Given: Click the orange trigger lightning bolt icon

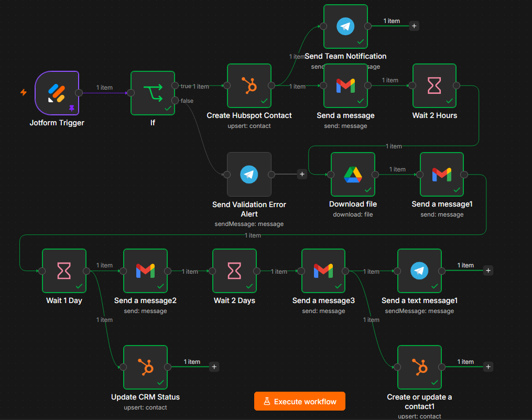Looking at the screenshot, I should (24, 92).
